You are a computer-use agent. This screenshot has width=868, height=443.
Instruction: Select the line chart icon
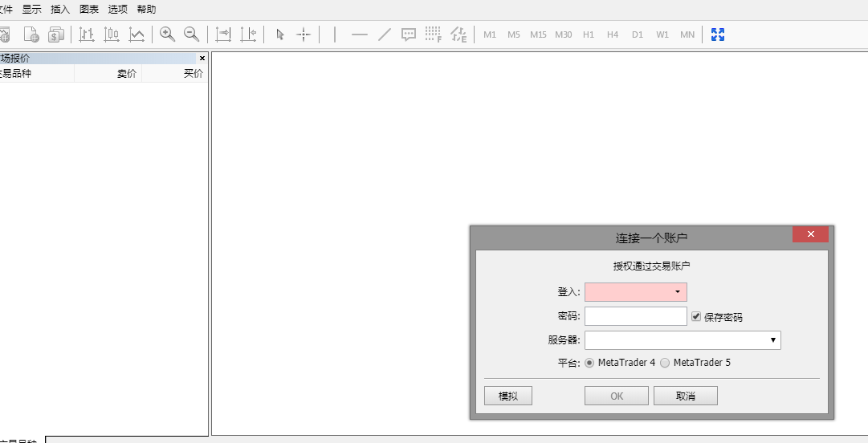137,35
